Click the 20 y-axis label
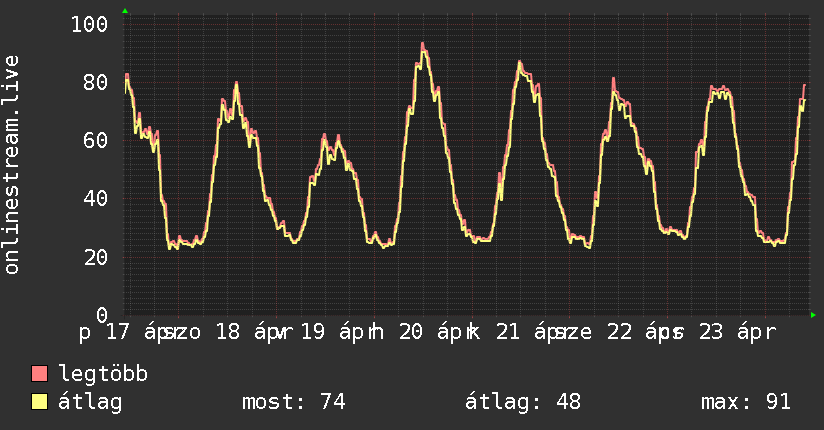Screen dimensions: 824x430 click(96, 257)
